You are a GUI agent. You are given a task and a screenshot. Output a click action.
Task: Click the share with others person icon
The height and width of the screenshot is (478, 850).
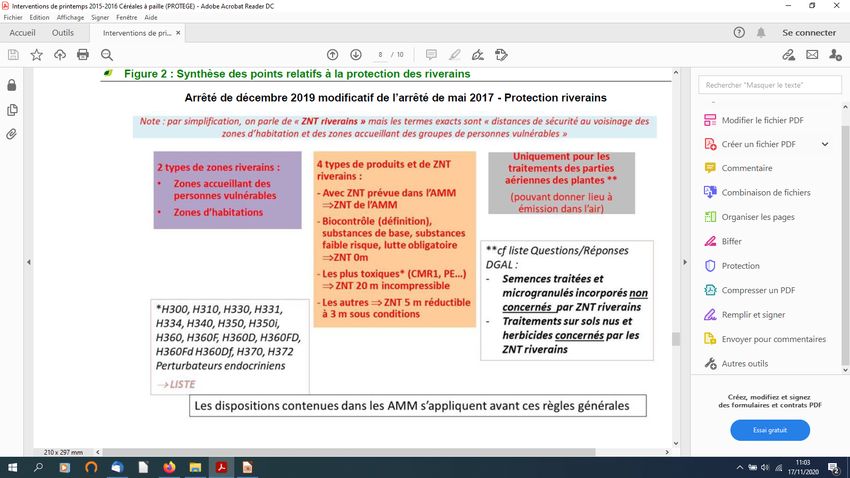click(835, 55)
